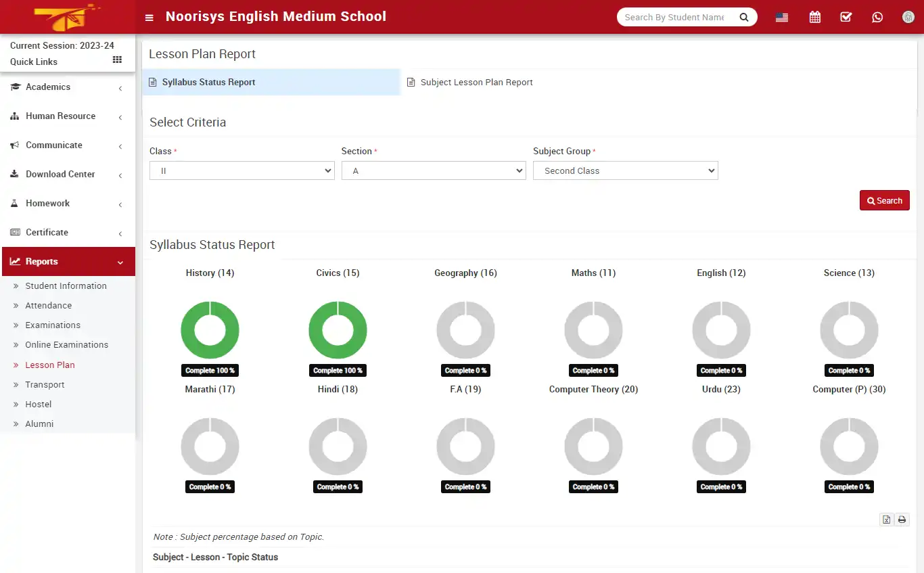Export the report to Excel

click(x=886, y=519)
